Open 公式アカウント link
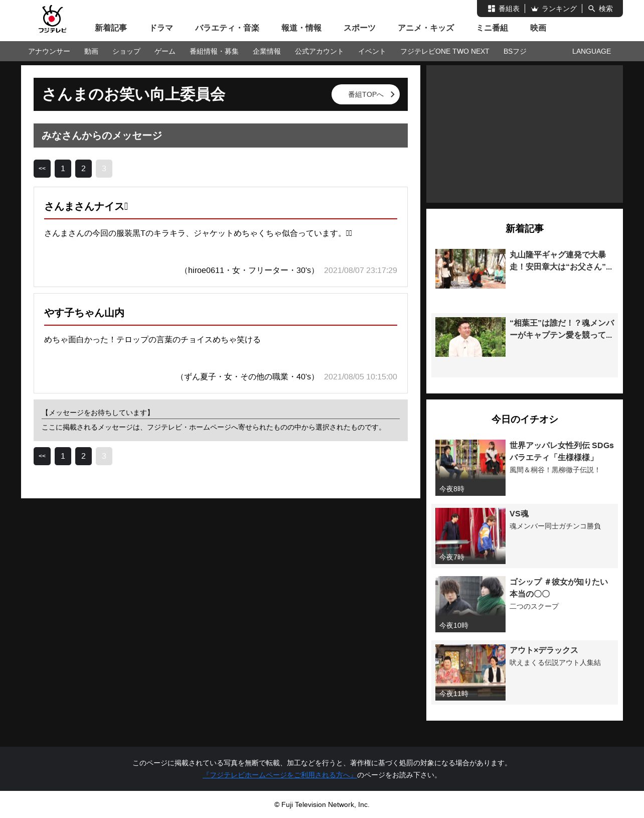 pos(319,51)
